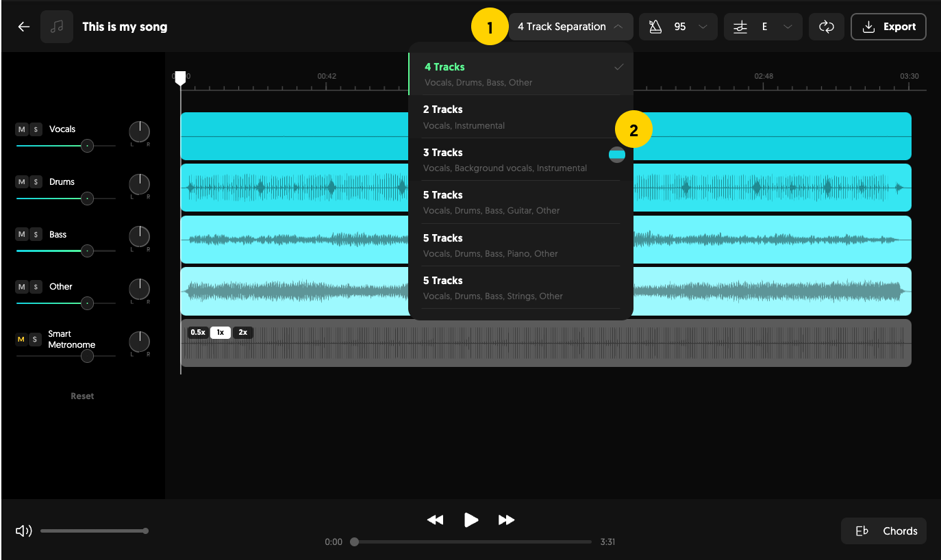Select 4 Tracks Vocals, Drums, Bass, Other
941x560 pixels.
pos(520,74)
